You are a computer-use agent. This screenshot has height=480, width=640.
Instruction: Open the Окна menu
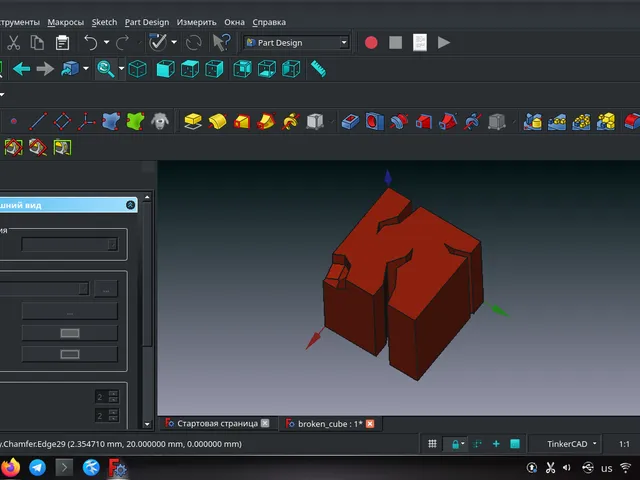[234, 22]
